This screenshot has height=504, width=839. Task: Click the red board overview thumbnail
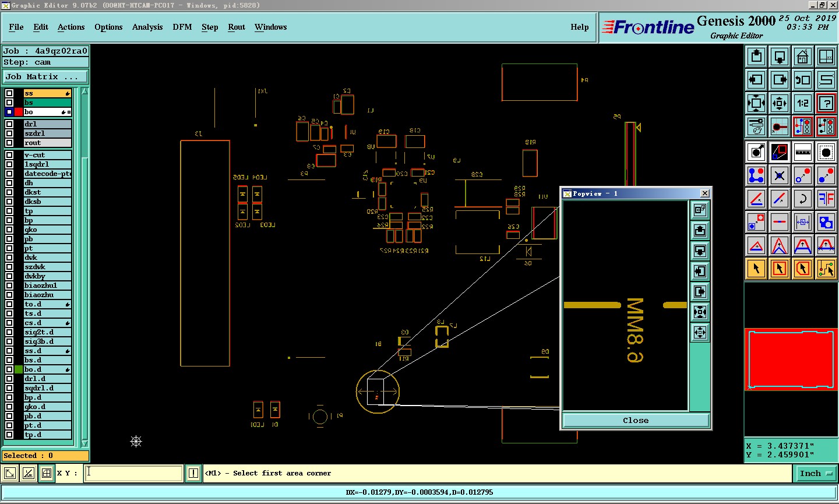point(791,360)
